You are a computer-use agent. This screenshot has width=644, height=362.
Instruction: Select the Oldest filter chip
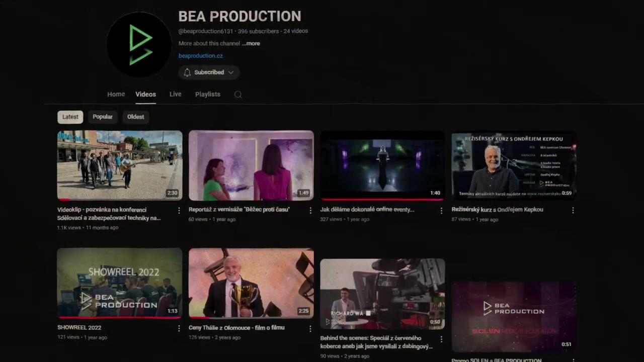(x=135, y=117)
